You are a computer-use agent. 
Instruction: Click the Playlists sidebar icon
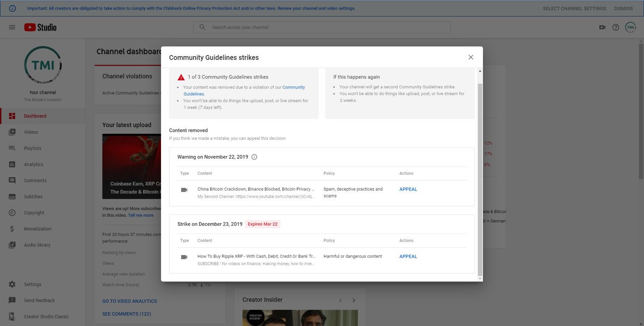12,148
